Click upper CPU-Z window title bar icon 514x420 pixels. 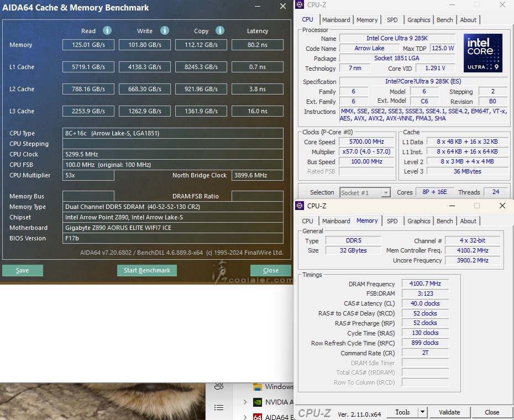click(300, 4)
